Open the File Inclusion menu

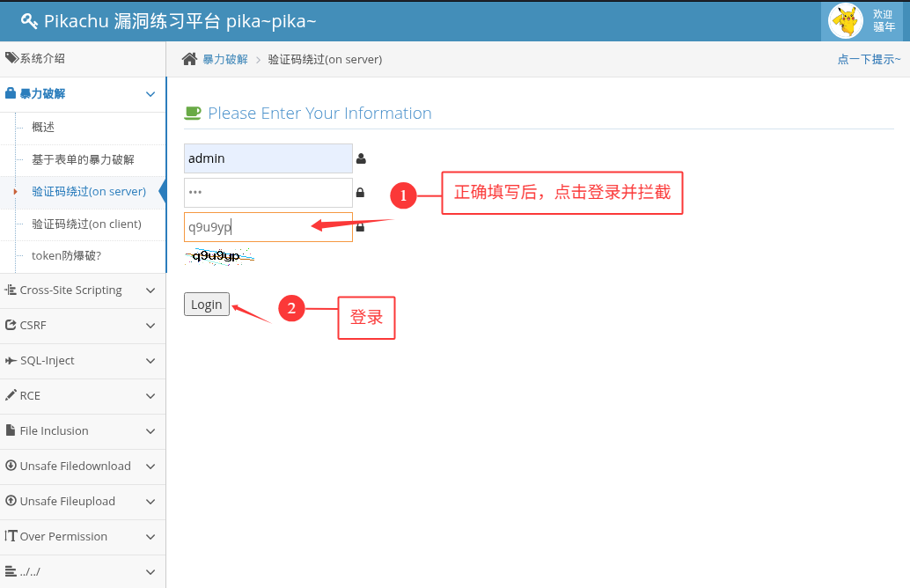[83, 431]
